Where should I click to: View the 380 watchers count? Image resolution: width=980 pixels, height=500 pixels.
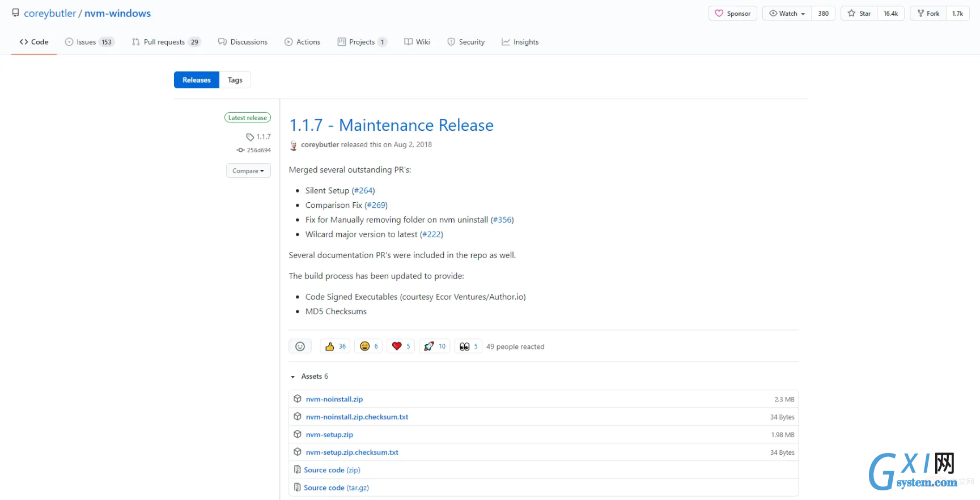tap(823, 14)
